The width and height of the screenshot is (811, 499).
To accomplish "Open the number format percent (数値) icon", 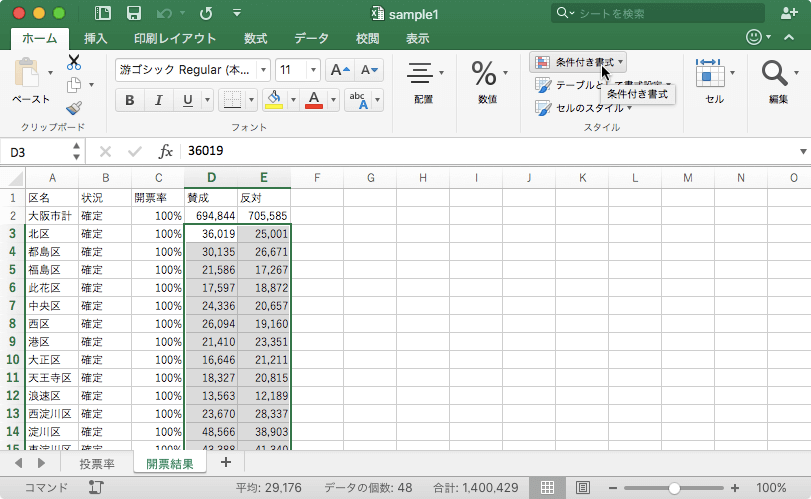I will tap(484, 73).
